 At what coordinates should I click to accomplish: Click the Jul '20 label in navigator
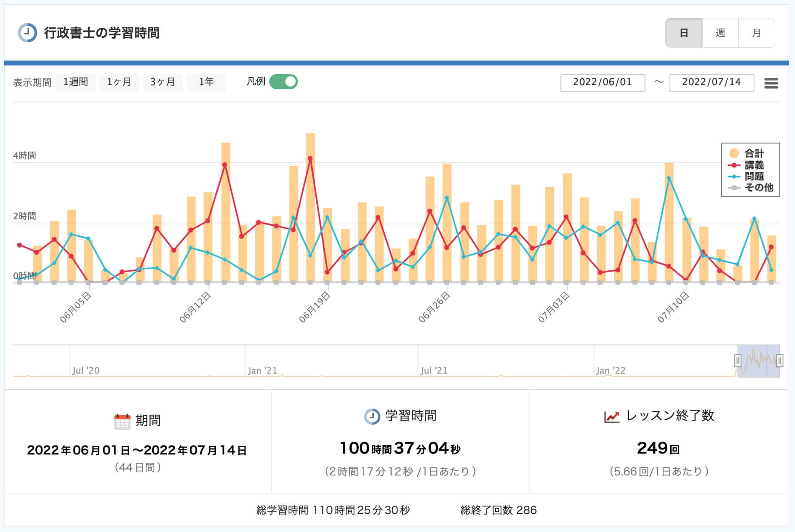pyautogui.click(x=86, y=371)
